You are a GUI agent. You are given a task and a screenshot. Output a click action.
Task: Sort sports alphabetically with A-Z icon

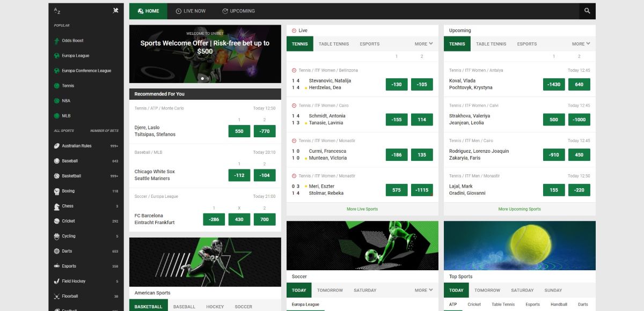57,11
